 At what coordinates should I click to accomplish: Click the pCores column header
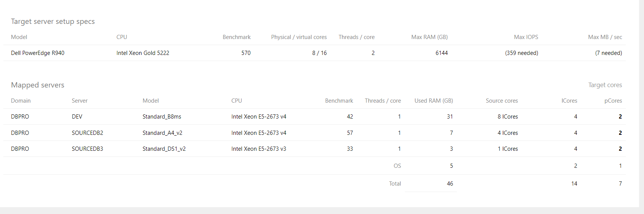coord(613,101)
